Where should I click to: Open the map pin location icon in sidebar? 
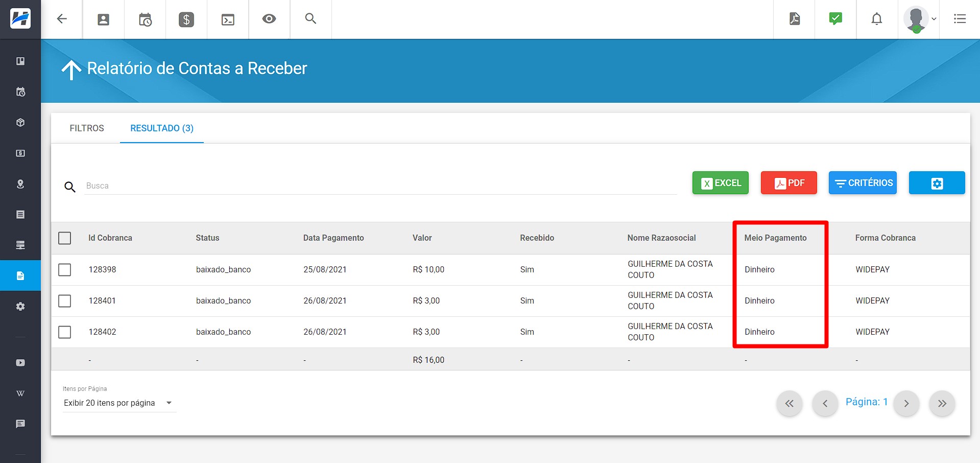coord(20,184)
